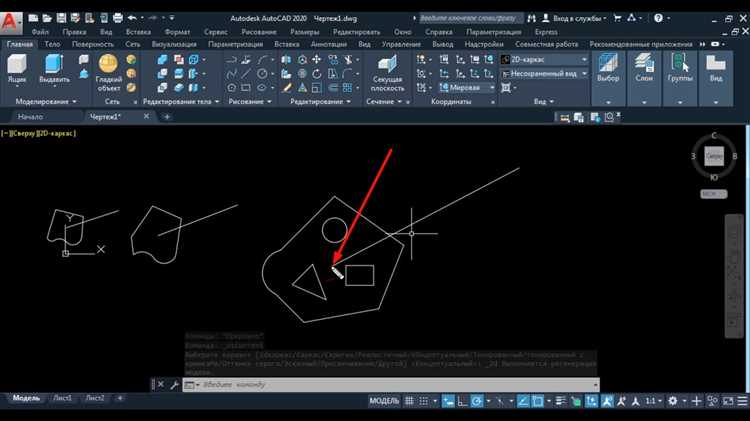Expand the Рисование panel
The image size is (750, 421).
(x=250, y=101)
